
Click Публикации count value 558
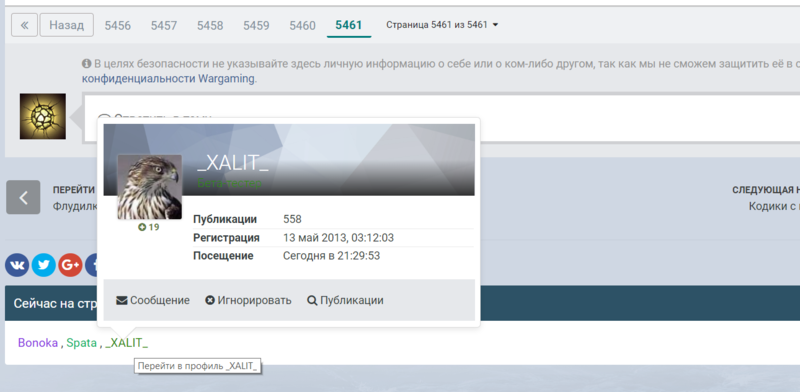(292, 219)
